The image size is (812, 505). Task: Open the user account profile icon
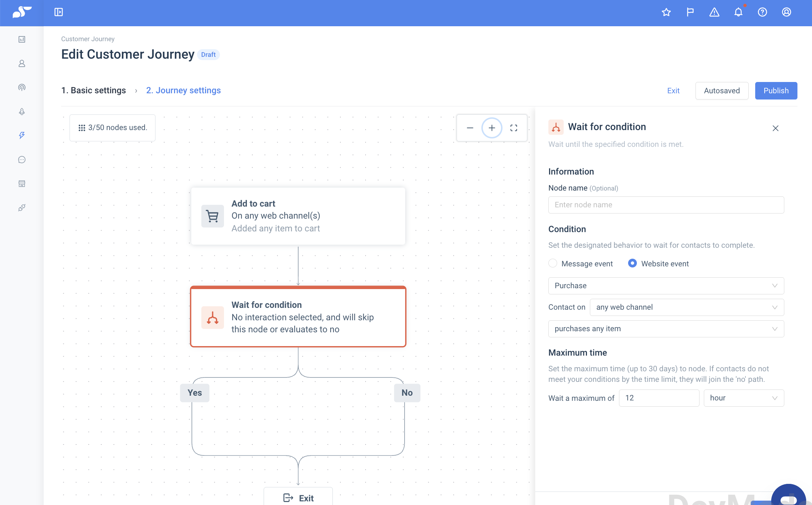pos(787,12)
